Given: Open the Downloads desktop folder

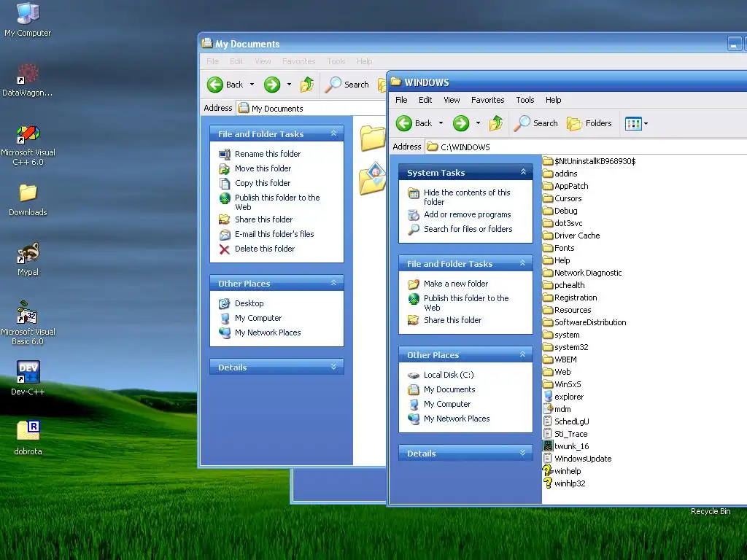Looking at the screenshot, I should (x=28, y=200).
